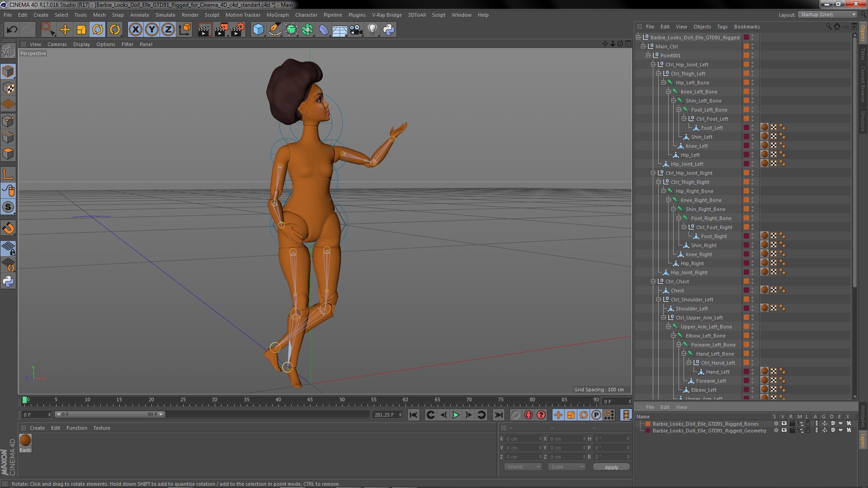Activate the highlighted Rotate tool

coord(98,30)
